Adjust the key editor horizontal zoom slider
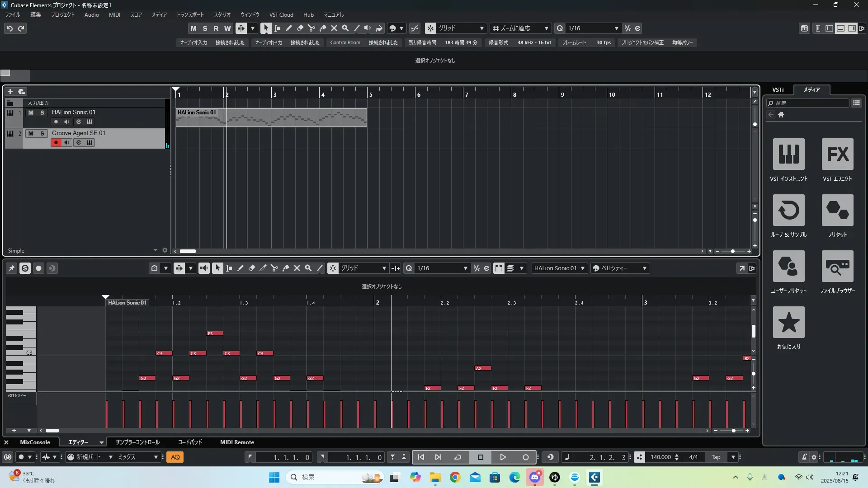 point(733,431)
